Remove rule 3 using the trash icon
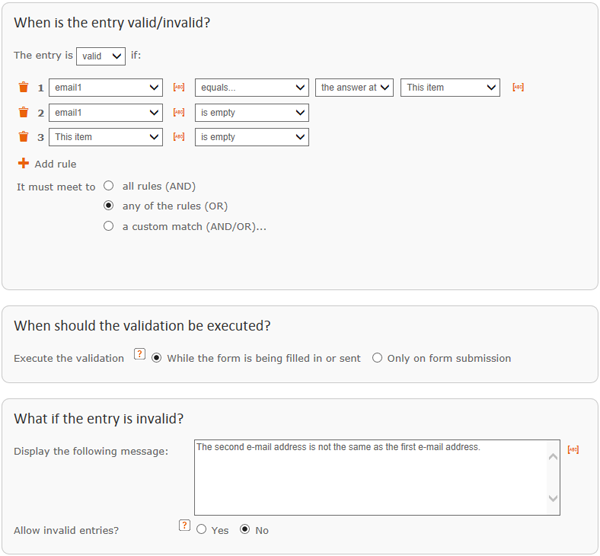 (x=23, y=137)
